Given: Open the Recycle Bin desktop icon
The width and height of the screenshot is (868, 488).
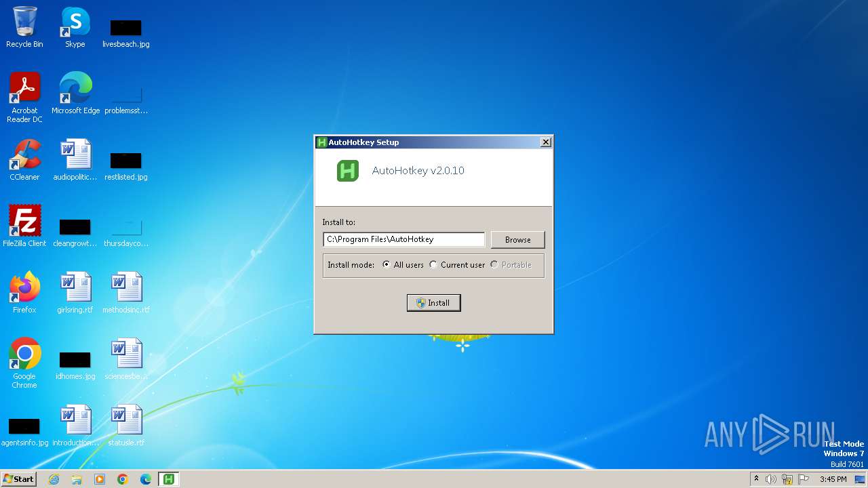Looking at the screenshot, I should click(24, 27).
